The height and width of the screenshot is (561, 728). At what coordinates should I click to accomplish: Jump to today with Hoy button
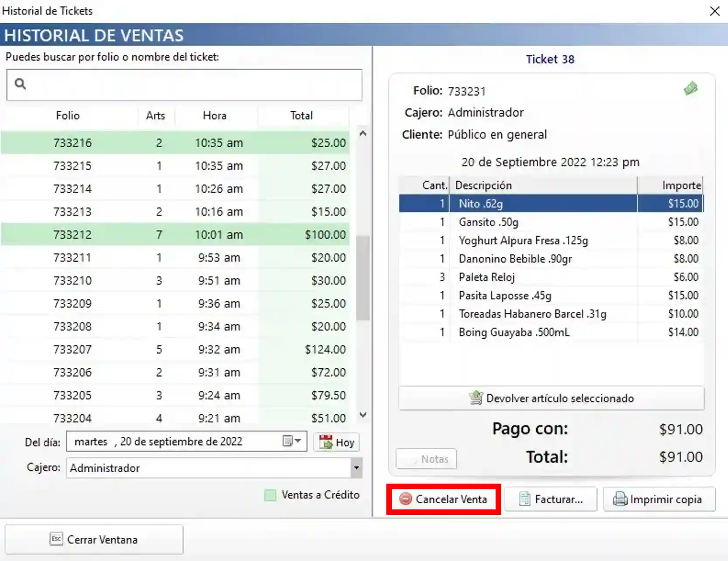(336, 442)
